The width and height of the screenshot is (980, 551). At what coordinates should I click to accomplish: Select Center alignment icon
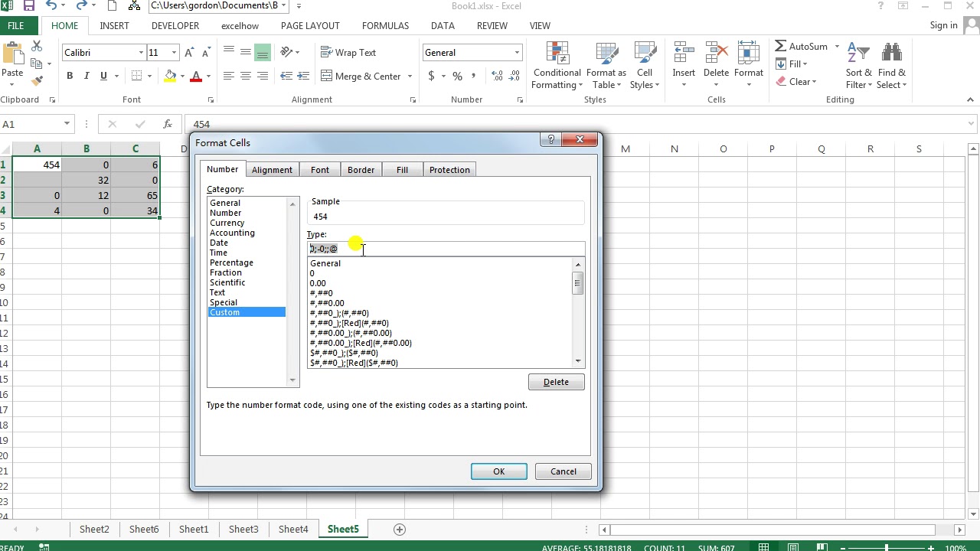click(245, 76)
